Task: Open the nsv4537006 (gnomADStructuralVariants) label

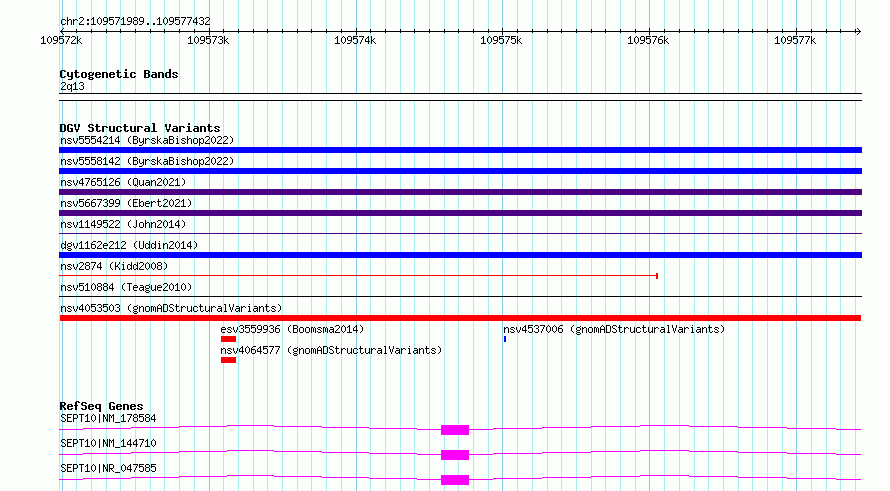Action: [x=614, y=329]
